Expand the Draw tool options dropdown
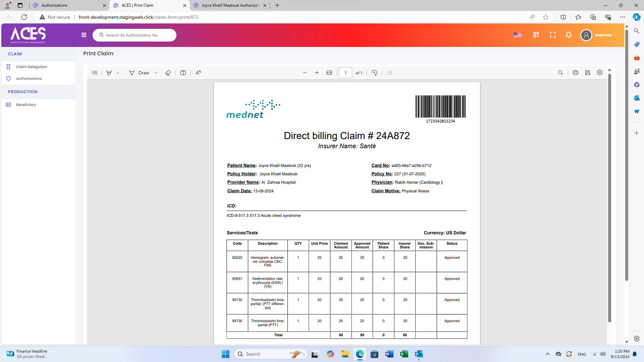This screenshot has height=362, width=644. (x=156, y=73)
